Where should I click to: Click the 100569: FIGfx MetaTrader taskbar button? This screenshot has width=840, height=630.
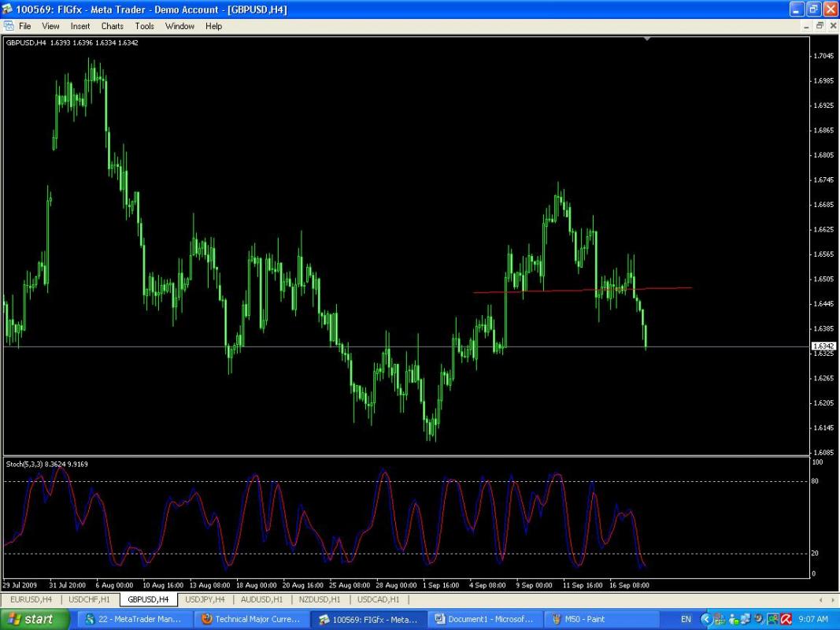(x=368, y=619)
